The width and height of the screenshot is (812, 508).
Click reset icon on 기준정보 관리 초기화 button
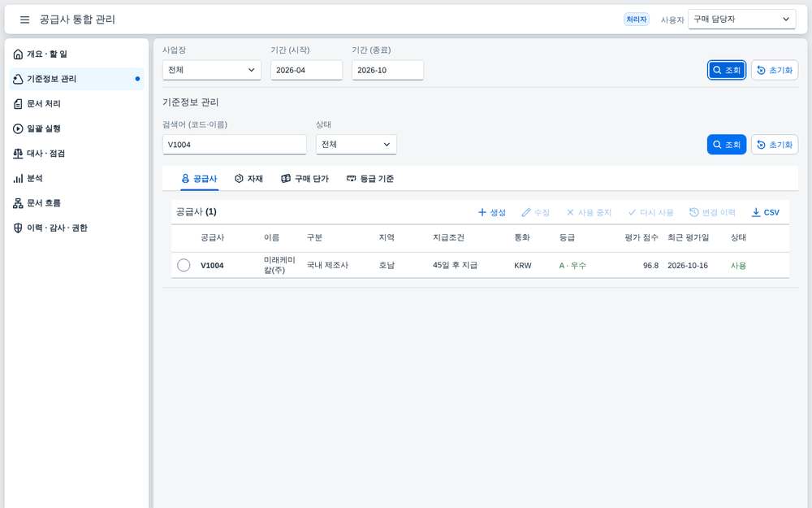pyautogui.click(x=761, y=145)
